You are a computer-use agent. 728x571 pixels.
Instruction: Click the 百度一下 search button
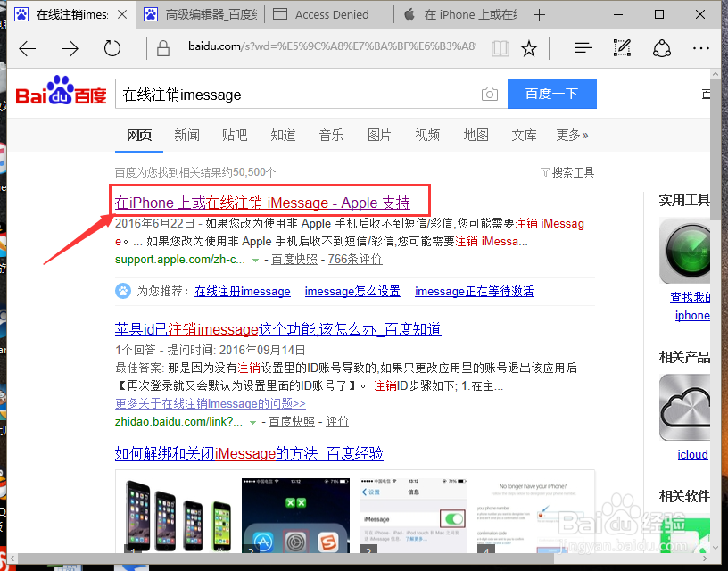551,94
